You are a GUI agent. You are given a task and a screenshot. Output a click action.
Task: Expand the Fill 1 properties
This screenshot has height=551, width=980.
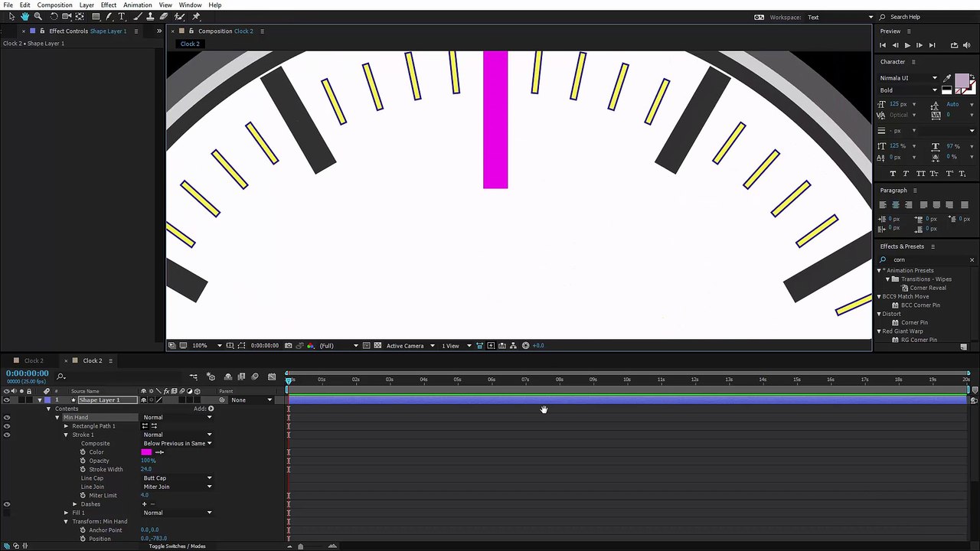(x=66, y=513)
